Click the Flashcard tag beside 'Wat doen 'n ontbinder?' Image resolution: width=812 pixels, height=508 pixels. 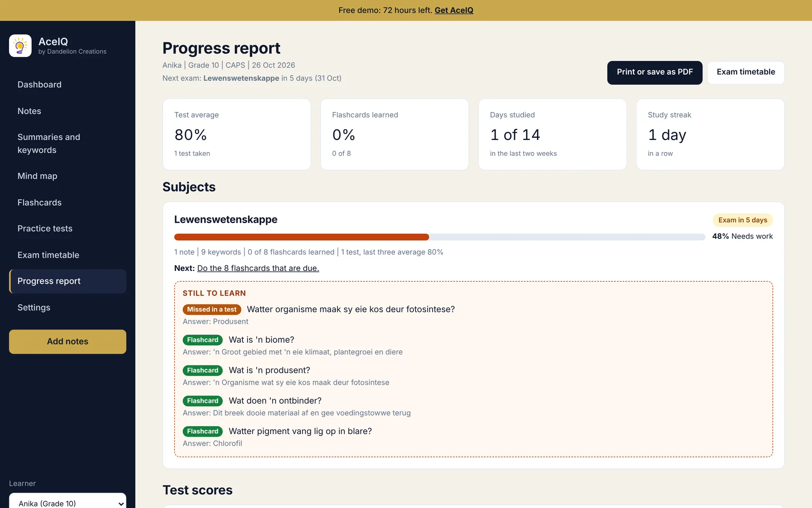[x=203, y=401]
